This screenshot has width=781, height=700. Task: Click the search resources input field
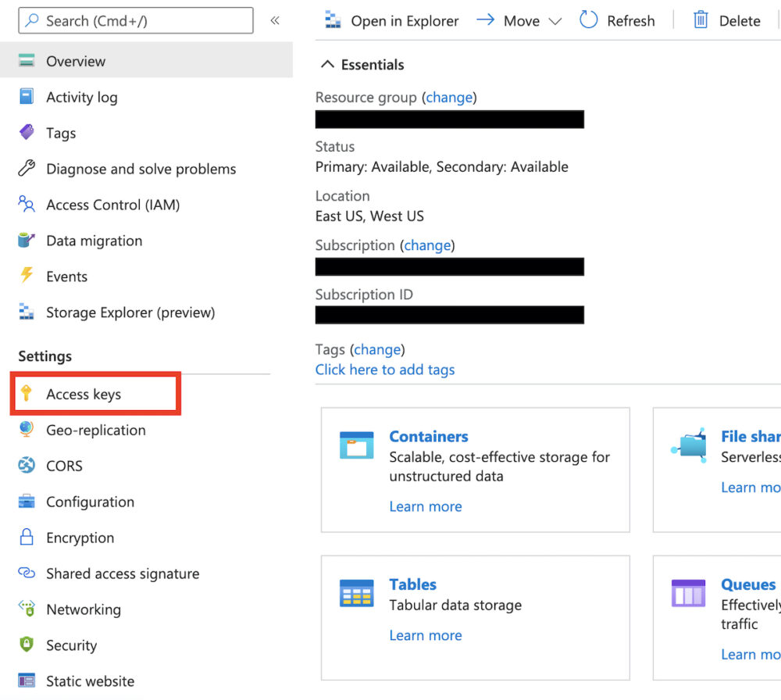tap(135, 20)
